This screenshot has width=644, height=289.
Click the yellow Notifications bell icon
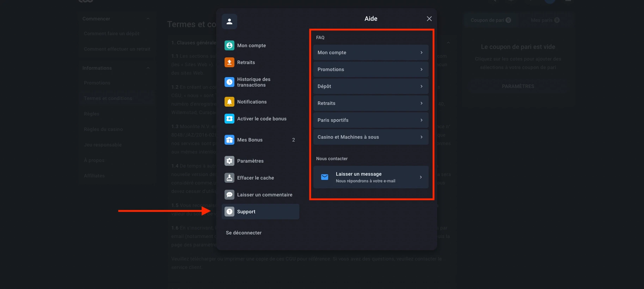pos(229,102)
